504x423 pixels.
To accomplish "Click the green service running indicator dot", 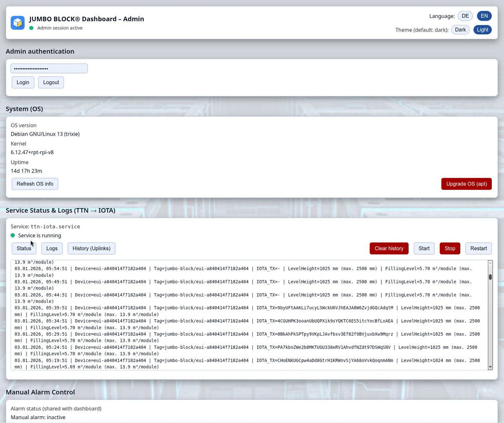I will [x=13, y=235].
